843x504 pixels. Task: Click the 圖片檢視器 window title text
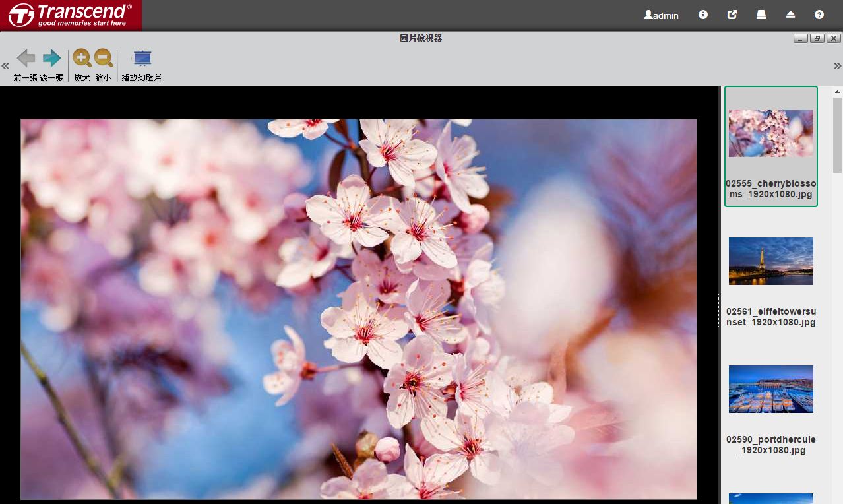pos(421,38)
